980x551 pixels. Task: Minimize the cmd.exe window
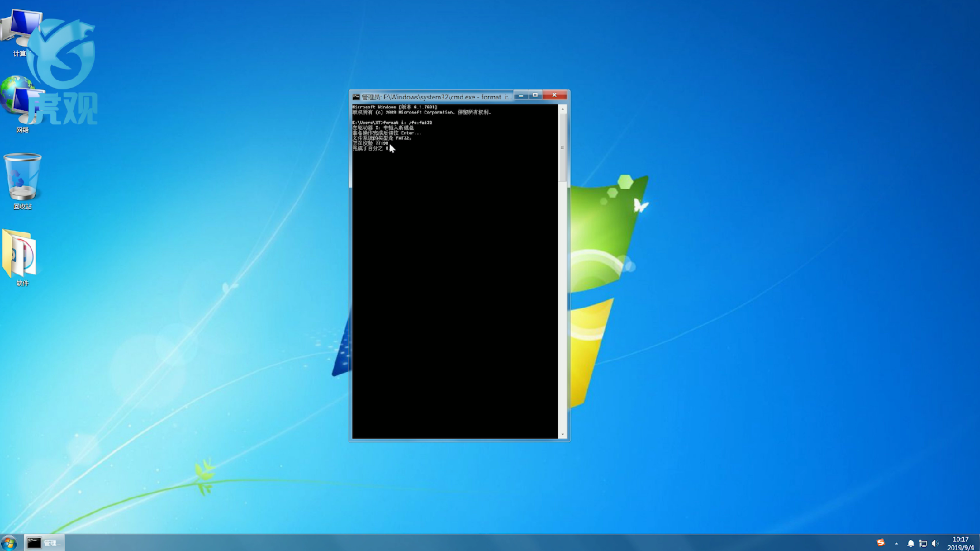click(521, 95)
